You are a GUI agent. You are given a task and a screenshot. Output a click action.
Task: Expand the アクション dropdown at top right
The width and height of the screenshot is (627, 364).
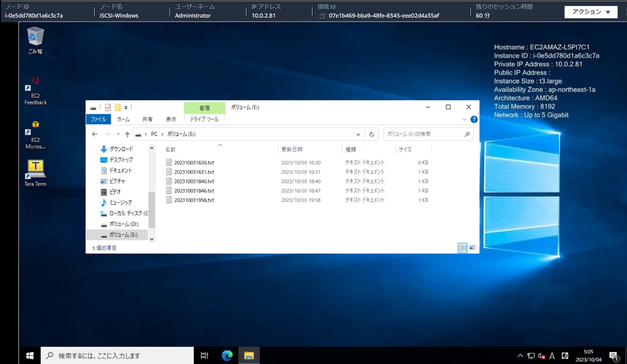(591, 12)
